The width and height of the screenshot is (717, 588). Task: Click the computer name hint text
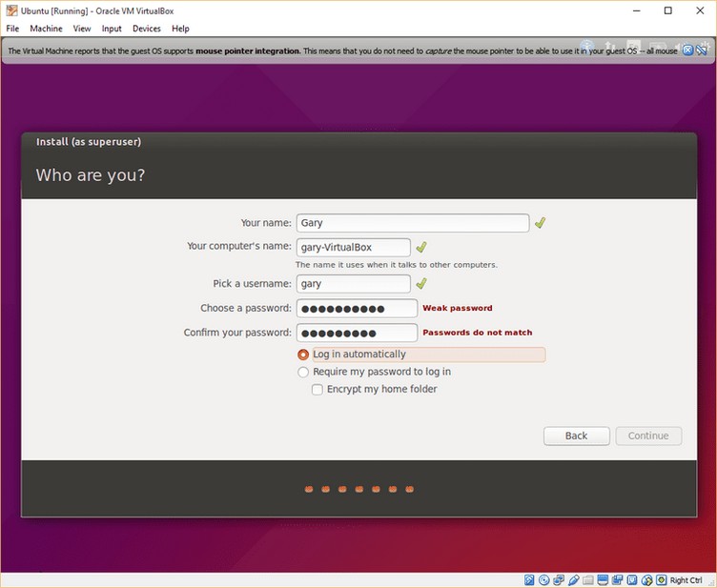[x=397, y=265]
